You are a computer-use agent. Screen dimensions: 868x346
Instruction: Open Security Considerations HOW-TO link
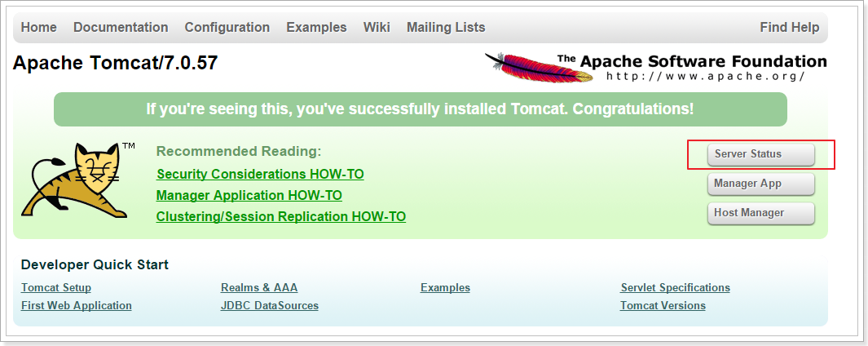(260, 175)
